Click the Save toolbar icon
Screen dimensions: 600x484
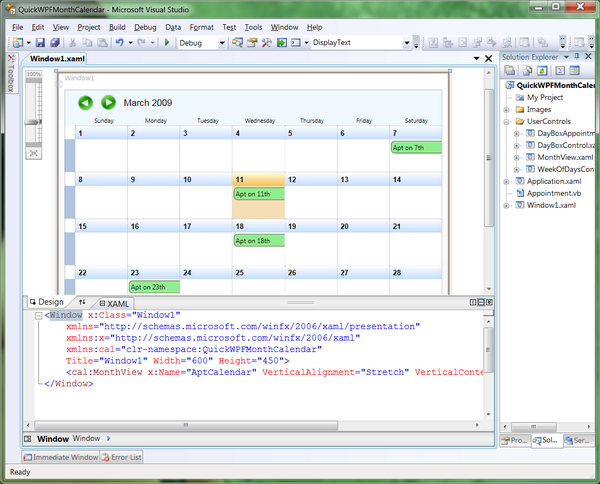40,42
